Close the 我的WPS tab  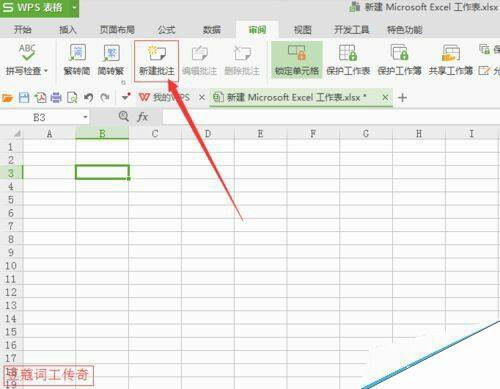(202, 97)
